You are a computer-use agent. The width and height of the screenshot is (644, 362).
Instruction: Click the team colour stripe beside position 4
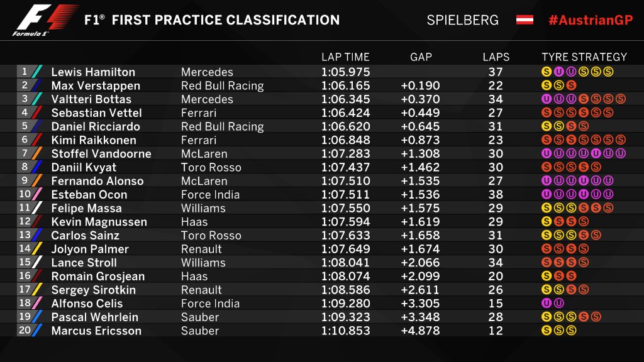[x=38, y=113]
